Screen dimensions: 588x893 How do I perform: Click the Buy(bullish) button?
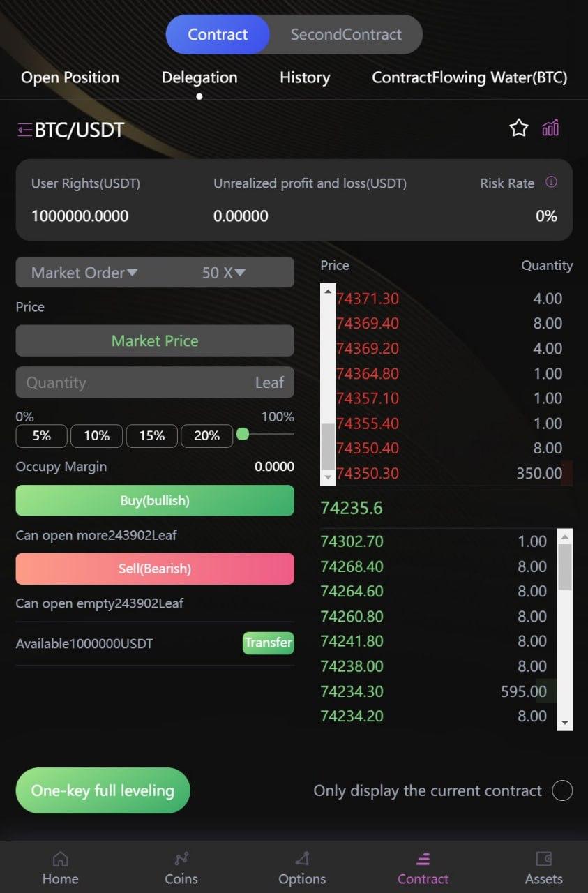(154, 500)
